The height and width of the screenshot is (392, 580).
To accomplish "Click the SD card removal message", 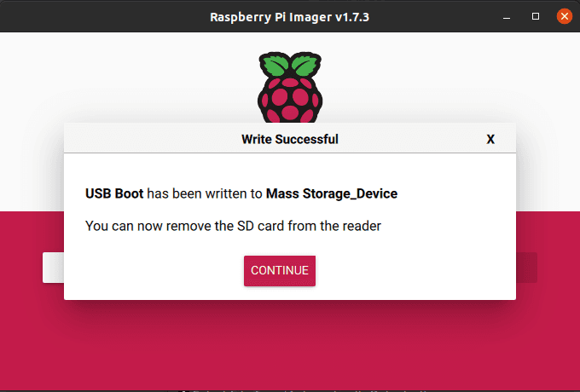I will pyautogui.click(x=233, y=226).
